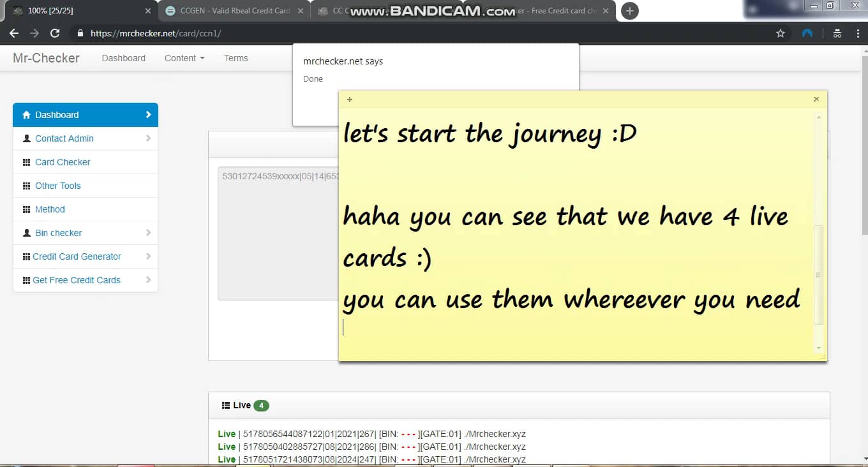Open Method in the sidebar
868x467 pixels.
50,209
